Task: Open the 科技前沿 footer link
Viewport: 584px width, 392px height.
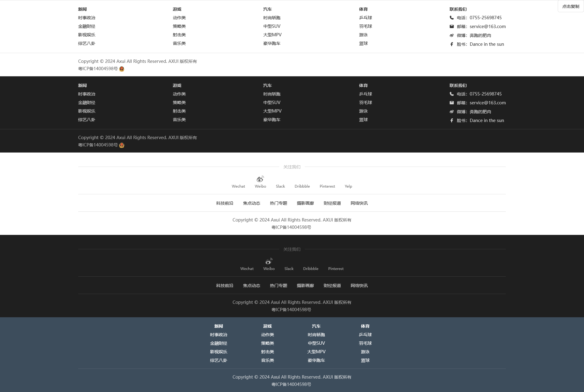Action: 224,203
